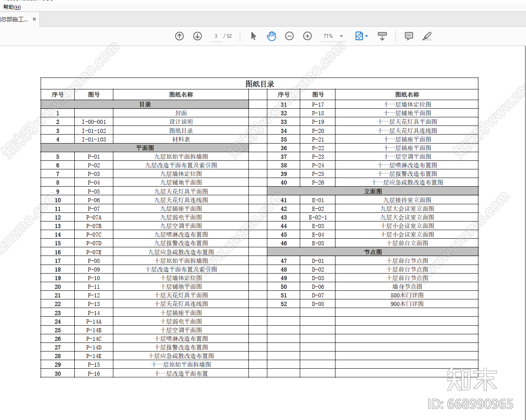
Task: Click the fit page view icon
Action: (x=359, y=36)
